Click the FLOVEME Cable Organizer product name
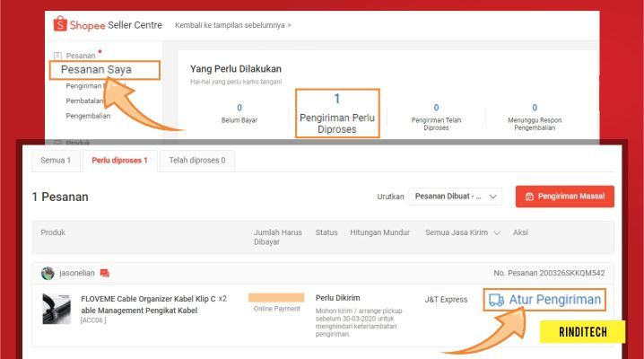644x359 pixels. coord(148,304)
